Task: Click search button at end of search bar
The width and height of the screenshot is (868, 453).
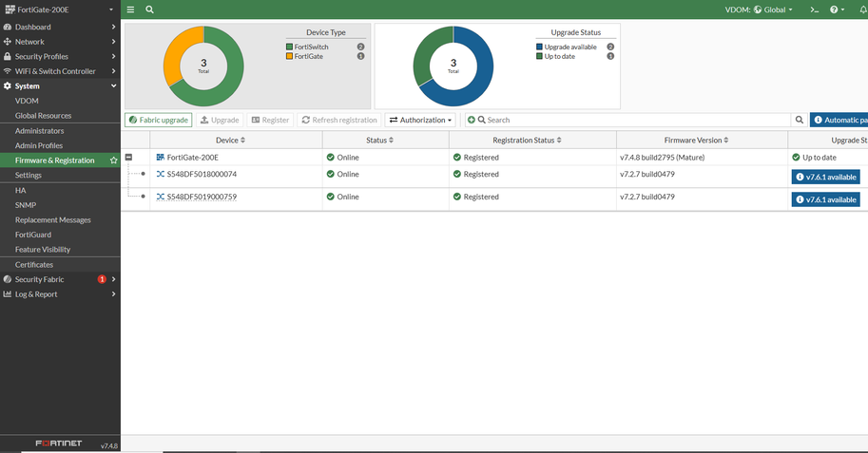Action: coord(799,120)
